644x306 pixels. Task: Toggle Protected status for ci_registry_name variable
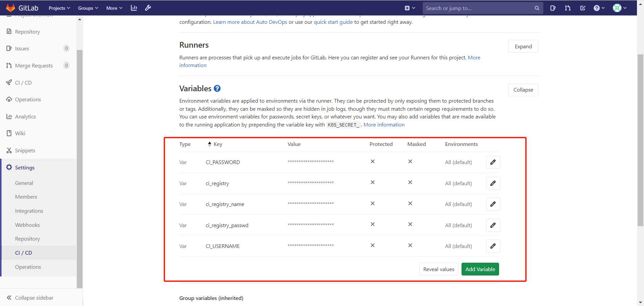(373, 203)
